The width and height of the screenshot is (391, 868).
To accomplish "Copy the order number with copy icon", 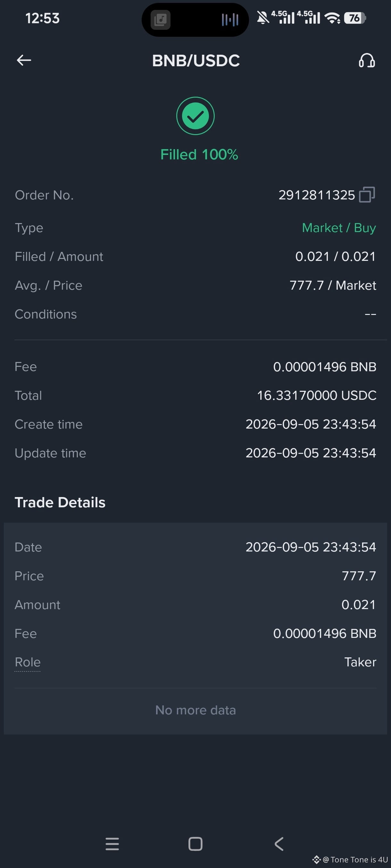I will click(367, 195).
